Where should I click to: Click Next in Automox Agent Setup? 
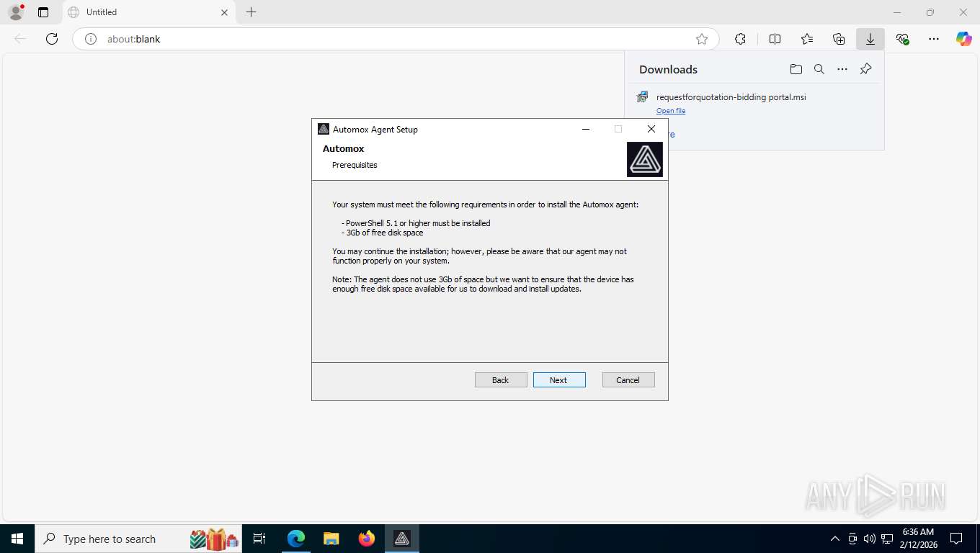click(559, 380)
